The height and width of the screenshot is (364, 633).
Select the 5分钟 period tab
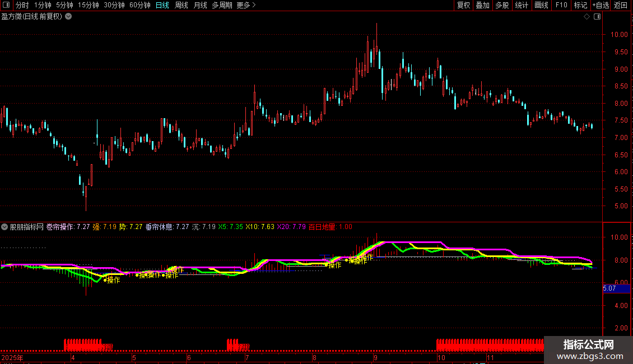pos(64,5)
